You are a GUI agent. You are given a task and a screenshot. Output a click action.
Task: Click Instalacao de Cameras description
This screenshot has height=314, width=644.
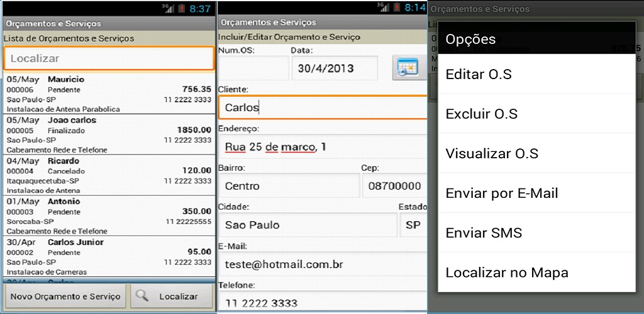point(47,272)
